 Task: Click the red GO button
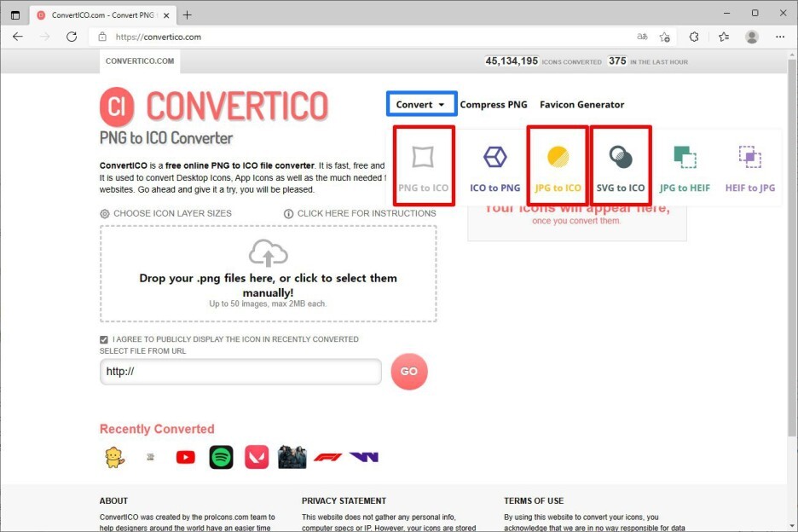click(x=409, y=372)
